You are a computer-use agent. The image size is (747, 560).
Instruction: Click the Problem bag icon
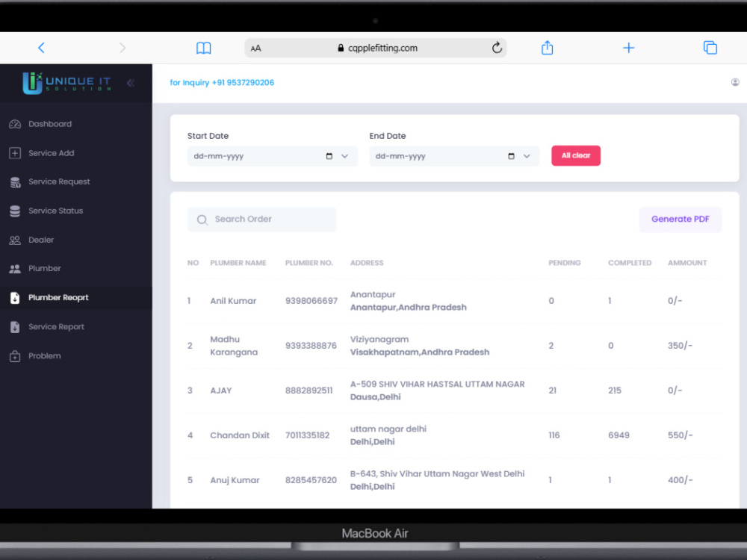click(15, 356)
